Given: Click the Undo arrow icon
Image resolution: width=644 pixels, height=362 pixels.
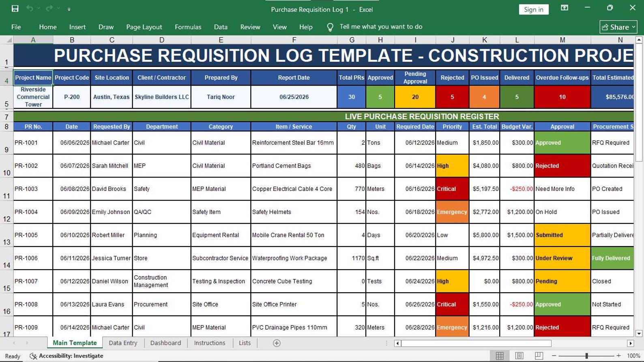Looking at the screenshot, I should click(30, 9).
